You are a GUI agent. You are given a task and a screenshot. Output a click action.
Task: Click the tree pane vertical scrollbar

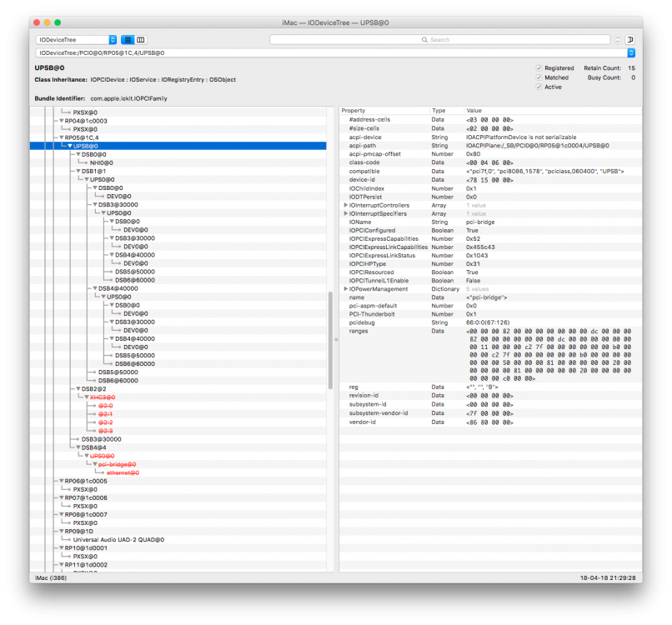[x=330, y=341]
